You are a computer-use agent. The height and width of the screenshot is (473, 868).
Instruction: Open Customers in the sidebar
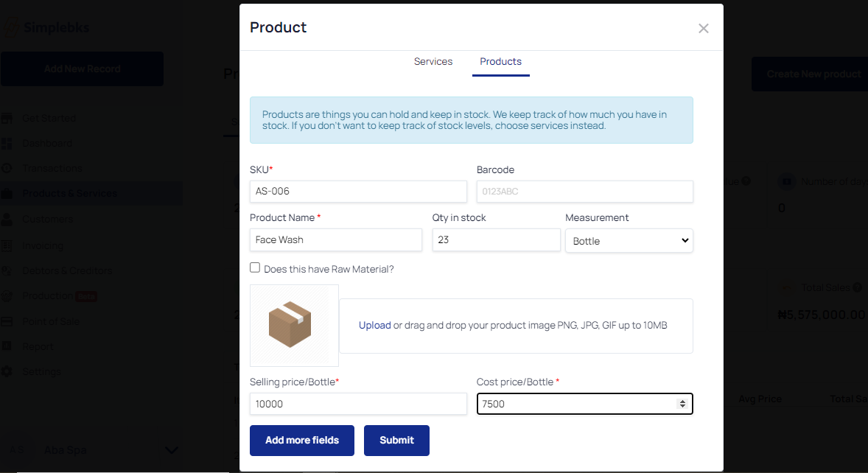point(48,220)
